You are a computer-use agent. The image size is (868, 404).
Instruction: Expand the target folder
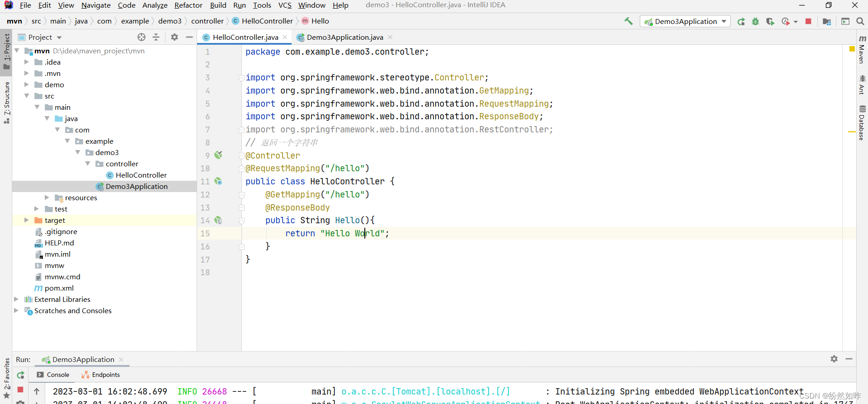[x=26, y=220]
